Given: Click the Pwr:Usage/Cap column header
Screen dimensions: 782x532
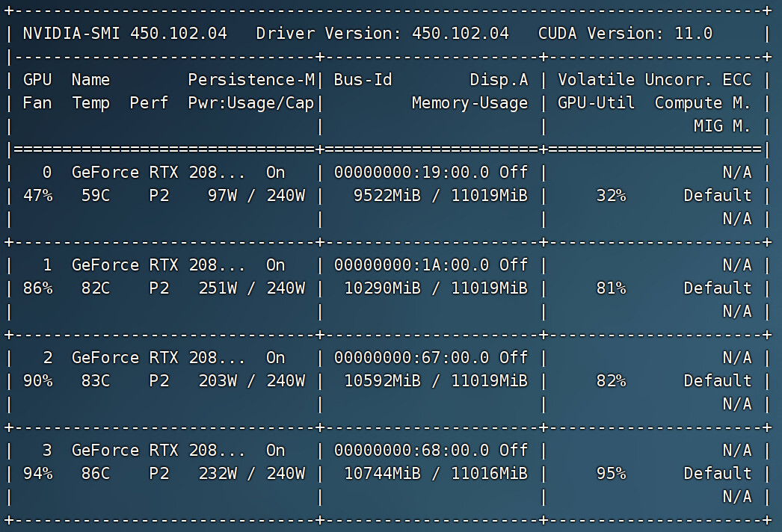Looking at the screenshot, I should tap(251, 103).
